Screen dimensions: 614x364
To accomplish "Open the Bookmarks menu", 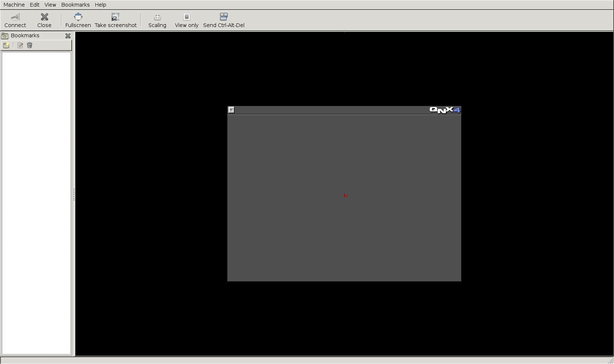I will pos(75,5).
